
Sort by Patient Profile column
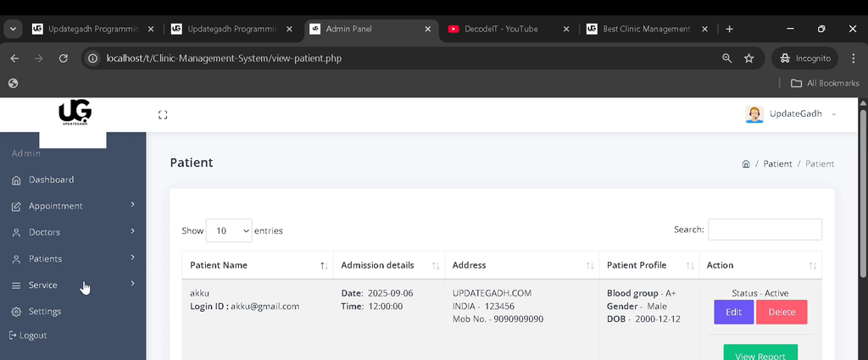649,265
